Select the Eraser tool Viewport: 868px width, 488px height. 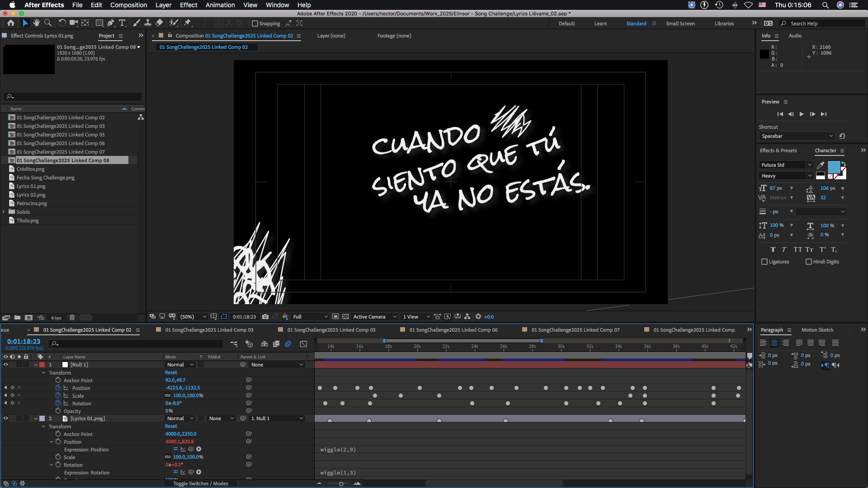(x=159, y=23)
